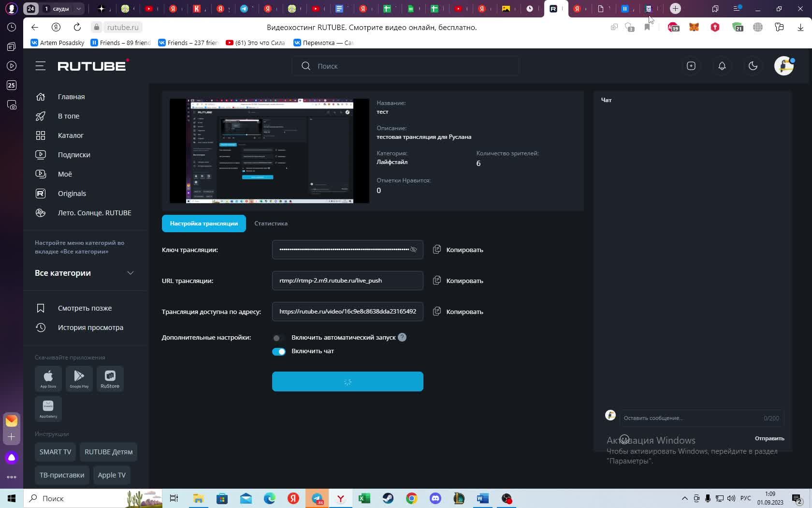
Task: Click the RuStore download icon
Action: point(110,378)
